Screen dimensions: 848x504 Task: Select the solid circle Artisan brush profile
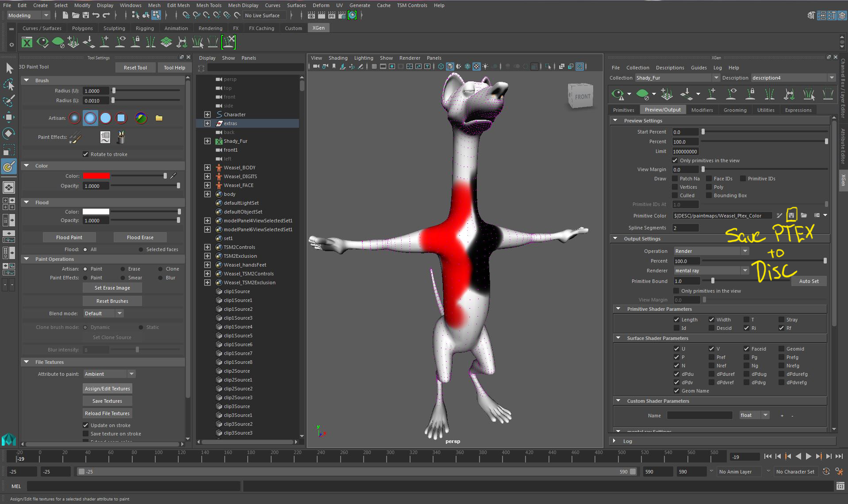pos(106,118)
